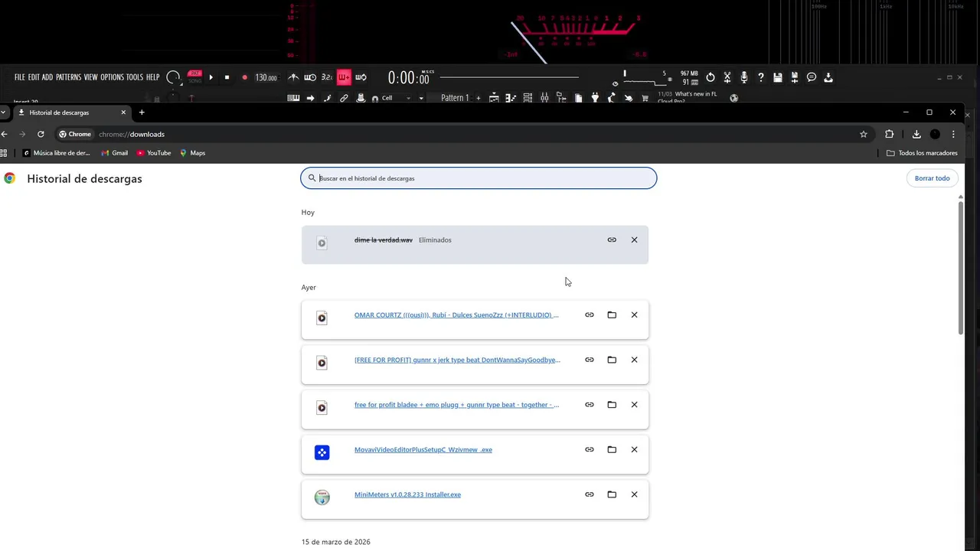Toggle the highlighted overdub/blend recording button
This screenshot has width=980, height=551.
coord(344,77)
